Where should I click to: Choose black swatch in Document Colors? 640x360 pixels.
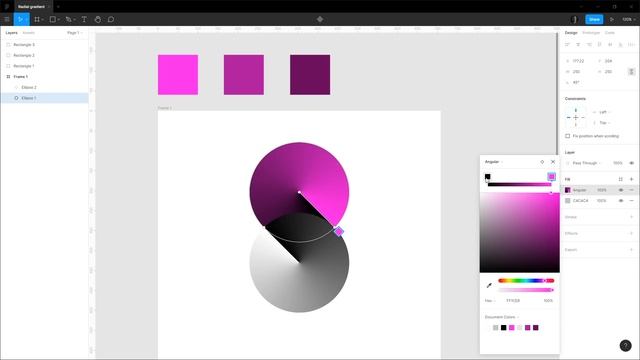[x=503, y=328]
